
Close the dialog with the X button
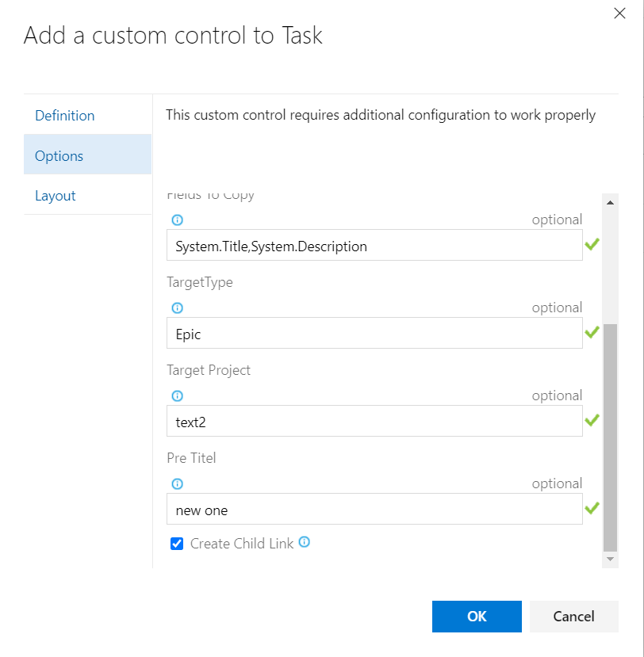[x=619, y=13]
